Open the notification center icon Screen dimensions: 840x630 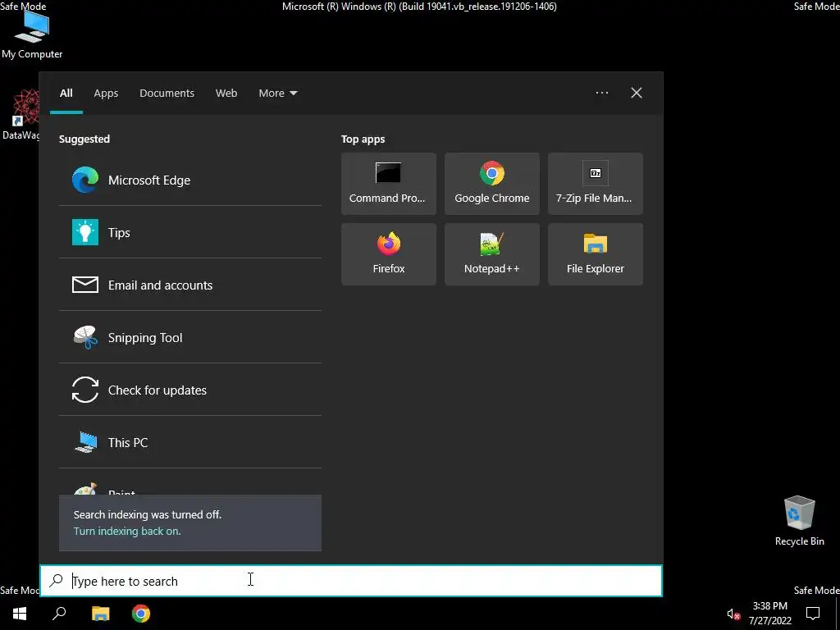point(813,614)
